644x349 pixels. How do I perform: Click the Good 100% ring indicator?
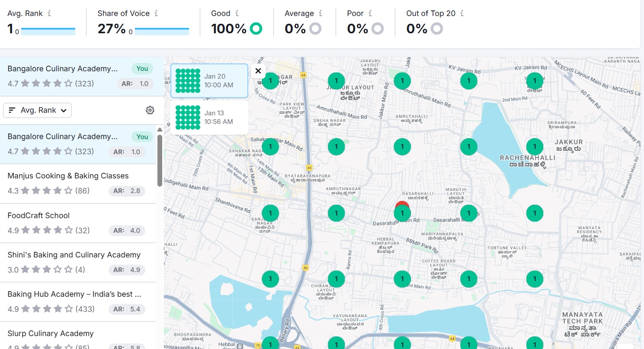coord(256,29)
